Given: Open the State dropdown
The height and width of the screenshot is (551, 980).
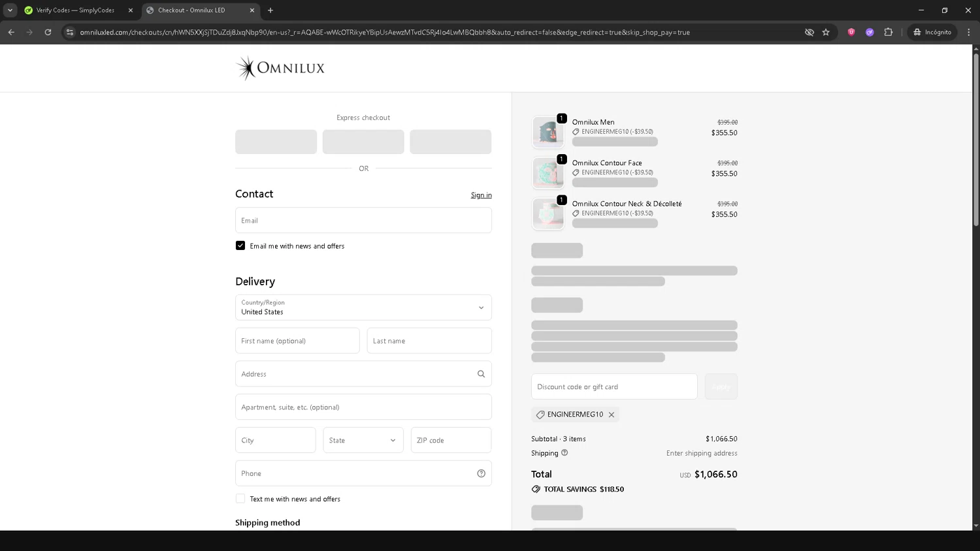Looking at the screenshot, I should 363,440.
